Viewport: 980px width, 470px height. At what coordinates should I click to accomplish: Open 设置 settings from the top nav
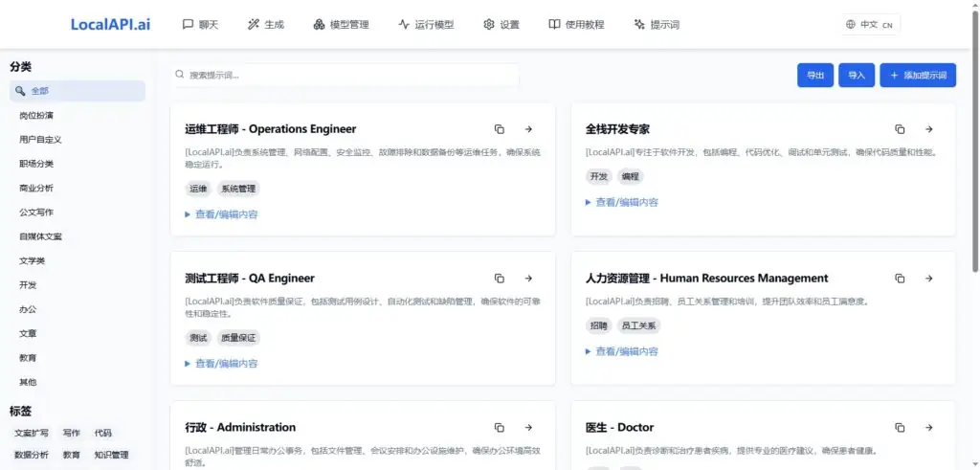coord(501,25)
